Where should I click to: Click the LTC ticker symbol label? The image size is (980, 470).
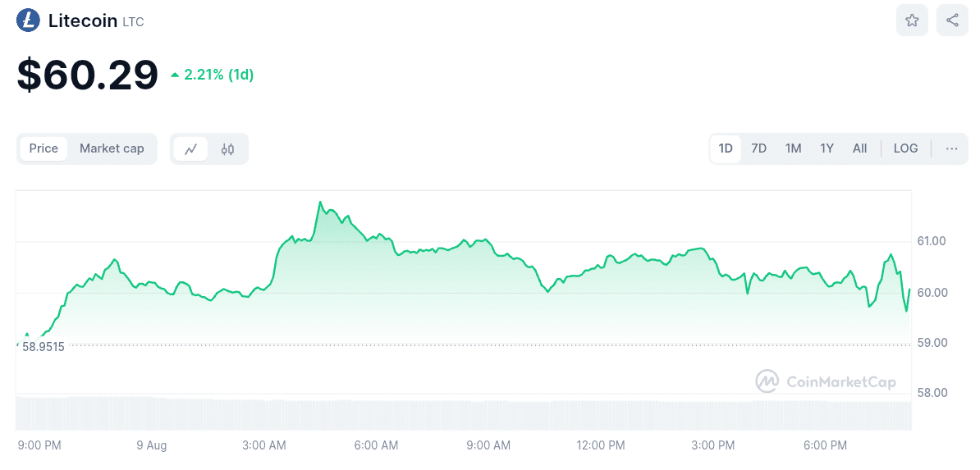(x=133, y=22)
